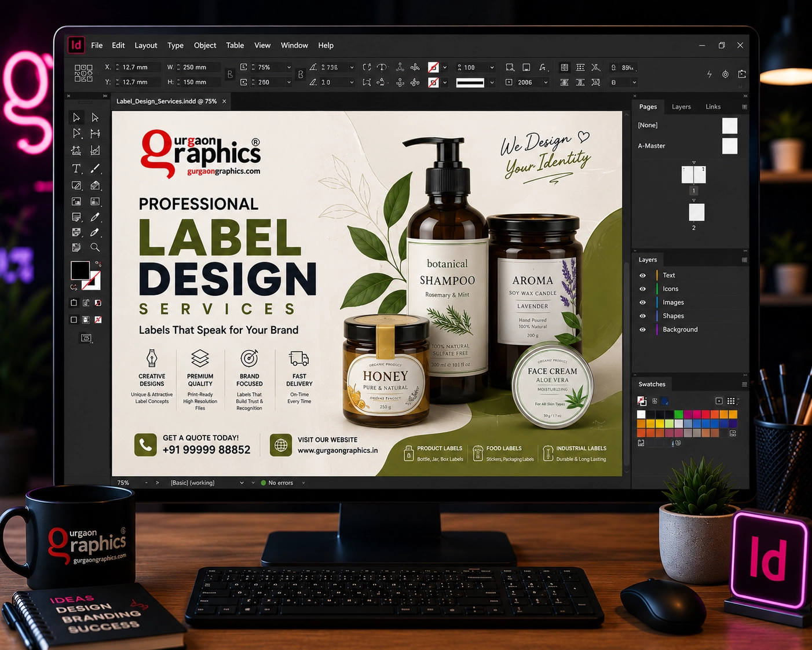Screen dimensions: 812x650
Task: Click the black Fill color box
Action: [x=80, y=271]
